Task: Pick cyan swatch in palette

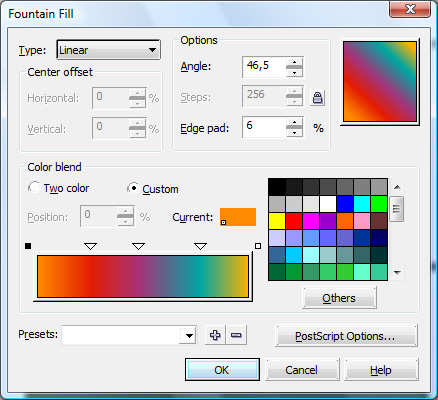Action: (x=362, y=204)
